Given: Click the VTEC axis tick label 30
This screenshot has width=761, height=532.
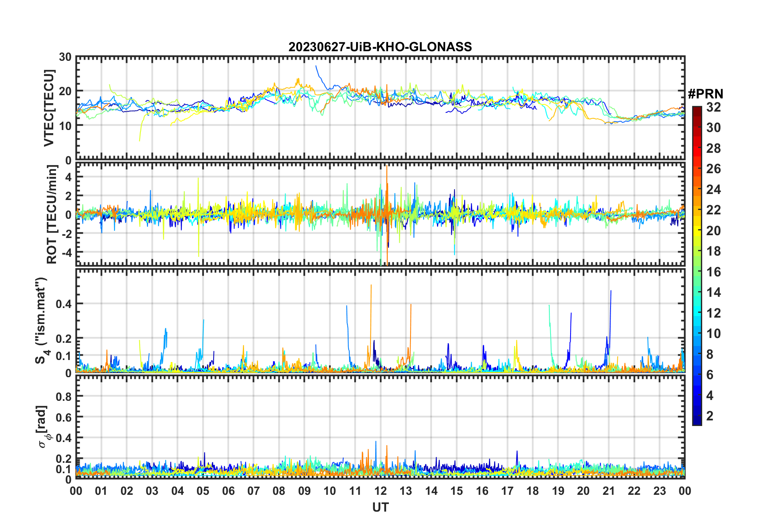Looking at the screenshot, I should click(65, 57).
